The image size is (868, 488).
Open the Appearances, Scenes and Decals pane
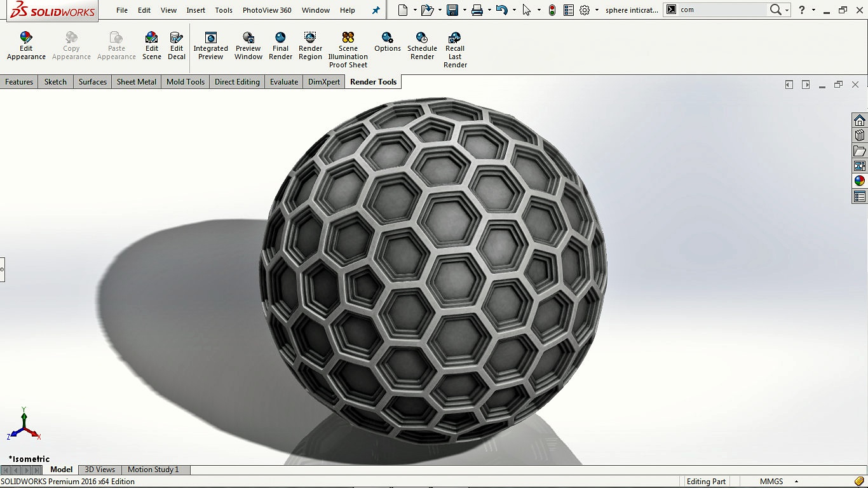(859, 180)
